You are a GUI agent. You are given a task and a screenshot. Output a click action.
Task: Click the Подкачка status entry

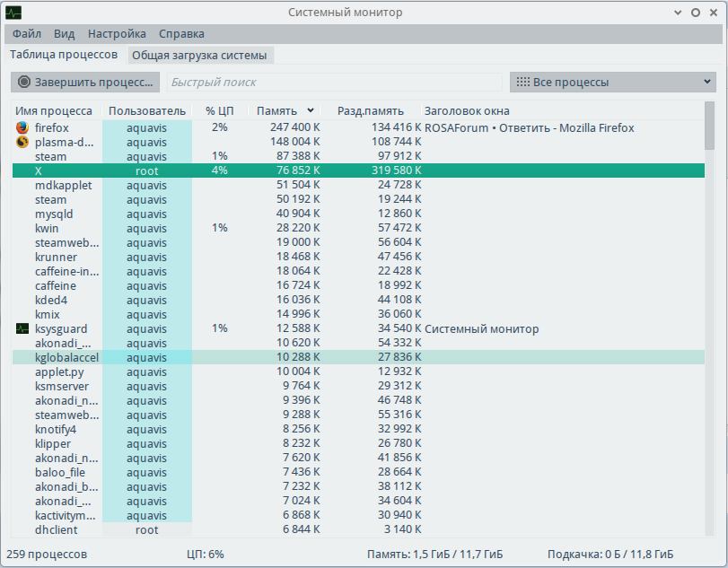(610, 555)
